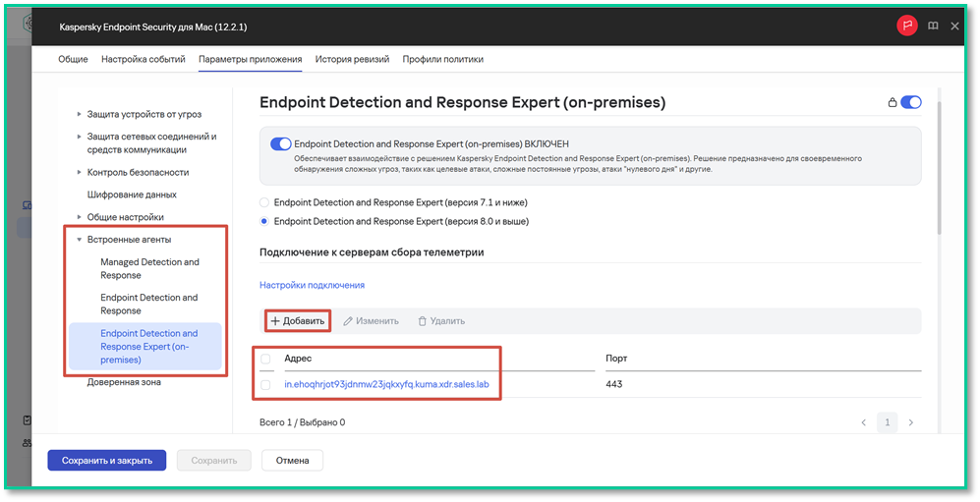The height and width of the screenshot is (502, 980).
Task: Click Удалить with the trash icon
Action: 441,321
